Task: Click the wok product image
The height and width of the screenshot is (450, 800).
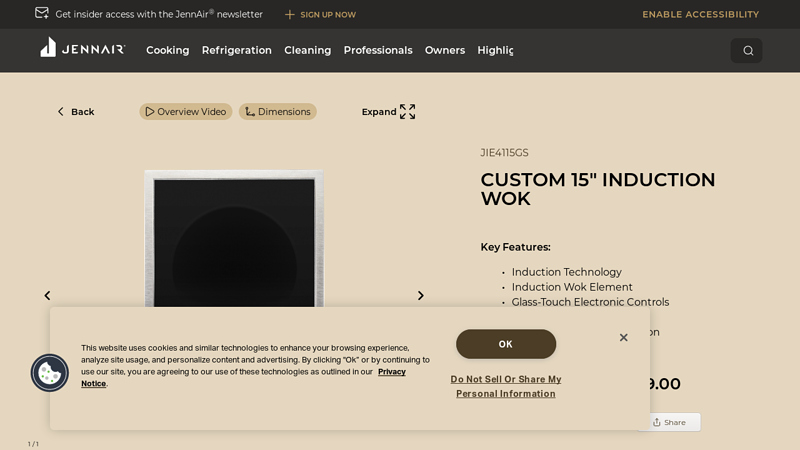Action: click(234, 240)
